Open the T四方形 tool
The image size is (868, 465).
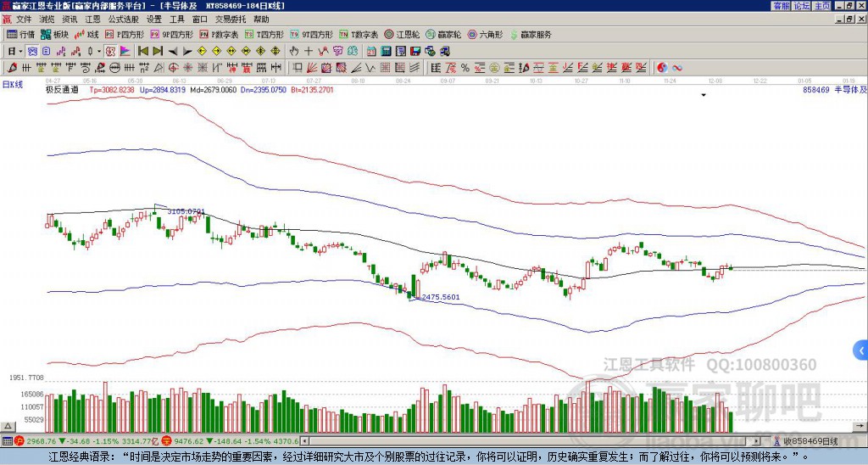pyautogui.click(x=264, y=34)
